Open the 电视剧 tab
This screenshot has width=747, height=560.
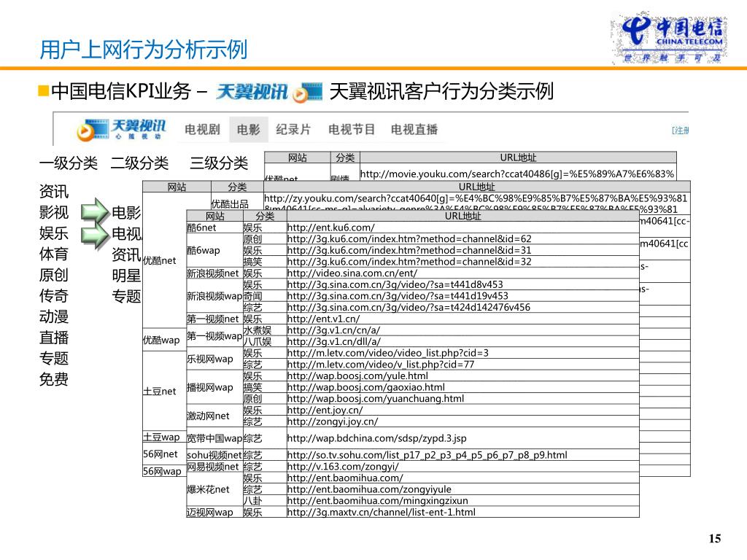[203, 130]
